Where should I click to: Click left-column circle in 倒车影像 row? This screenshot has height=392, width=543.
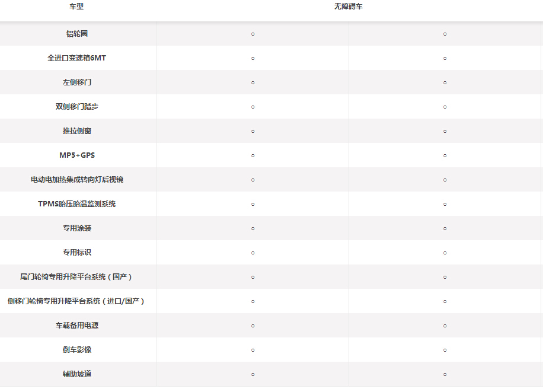point(253,350)
